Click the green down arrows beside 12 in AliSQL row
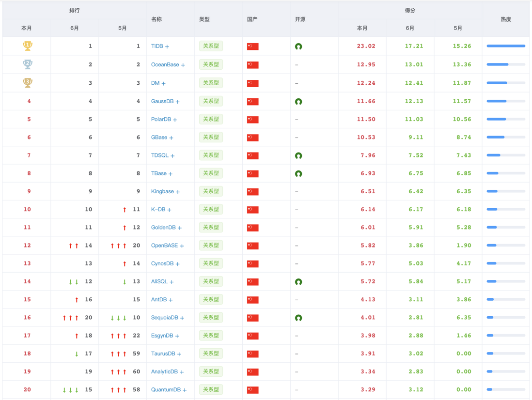This screenshot has height=400, width=532. (74, 282)
